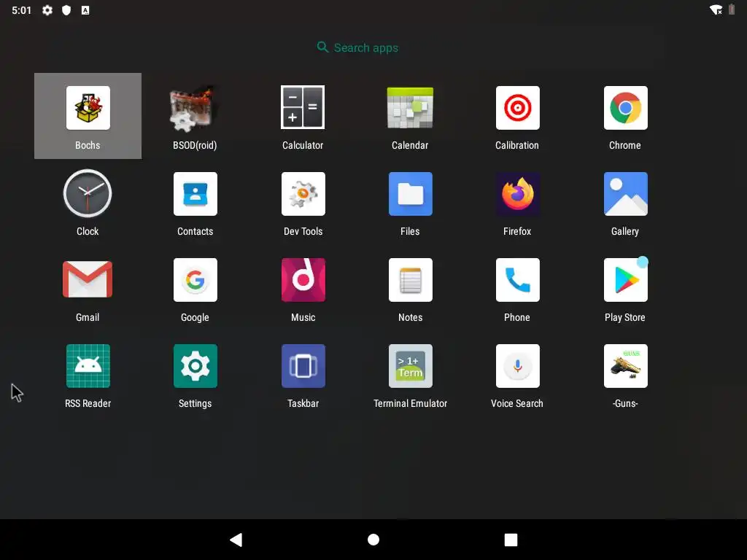
Task: Tap the Android back navigation button
Action: (236, 540)
